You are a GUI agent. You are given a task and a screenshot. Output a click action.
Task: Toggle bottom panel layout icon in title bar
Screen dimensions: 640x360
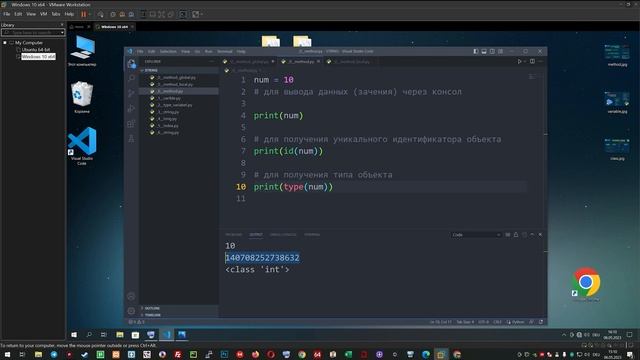(x=484, y=51)
